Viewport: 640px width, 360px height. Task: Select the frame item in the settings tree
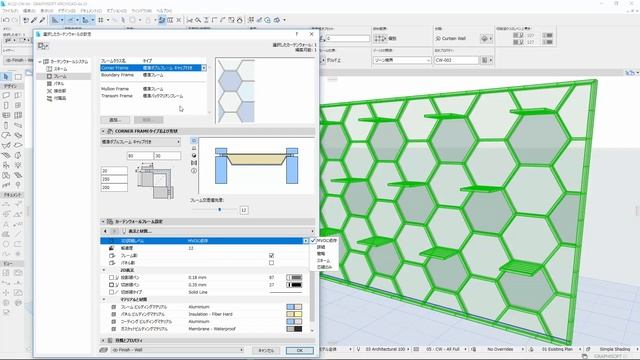click(x=60, y=76)
